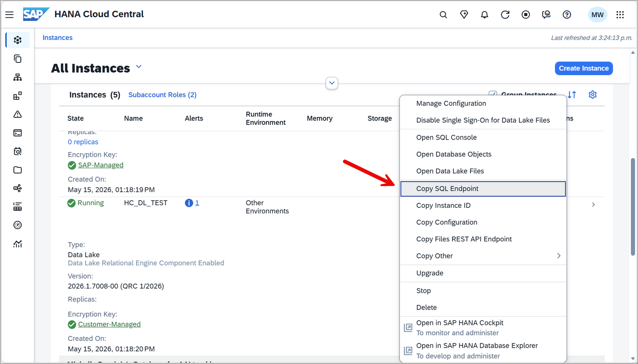The image size is (638, 364).
Task: Click the Memory column header
Action: (x=319, y=118)
